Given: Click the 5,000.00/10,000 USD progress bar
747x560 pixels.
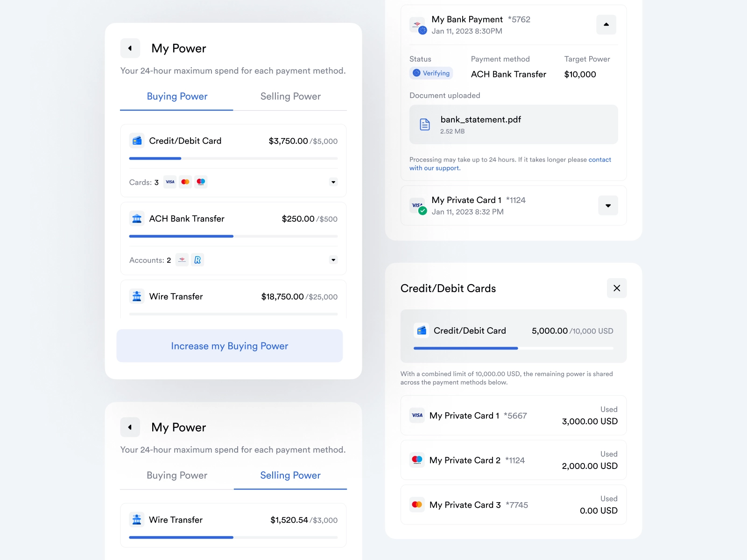Looking at the screenshot, I should click(x=514, y=348).
